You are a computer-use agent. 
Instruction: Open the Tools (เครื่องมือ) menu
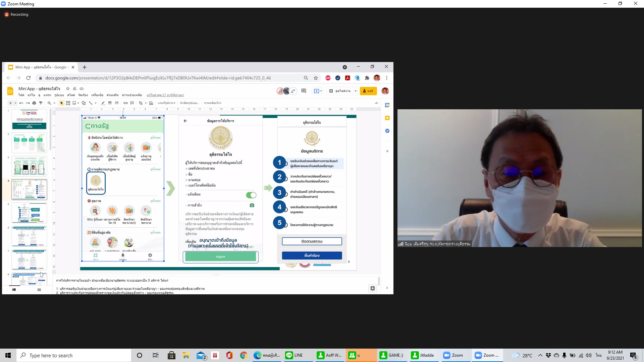(x=97, y=95)
